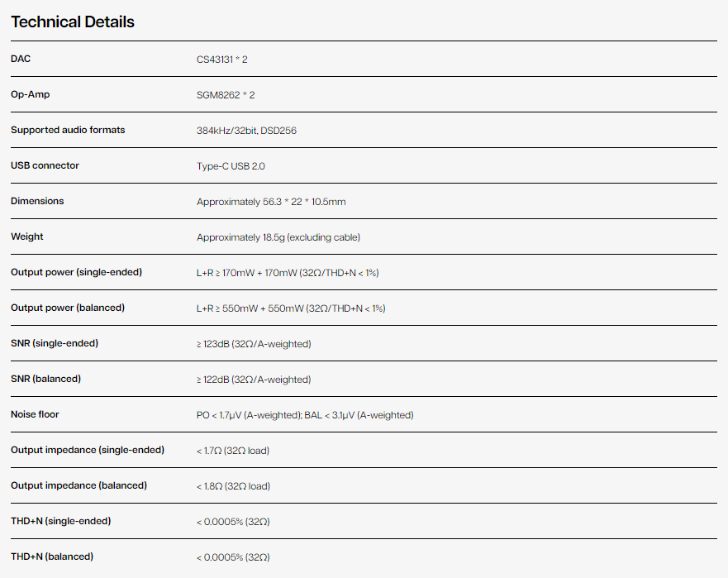Click the DAC row label

click(21, 59)
